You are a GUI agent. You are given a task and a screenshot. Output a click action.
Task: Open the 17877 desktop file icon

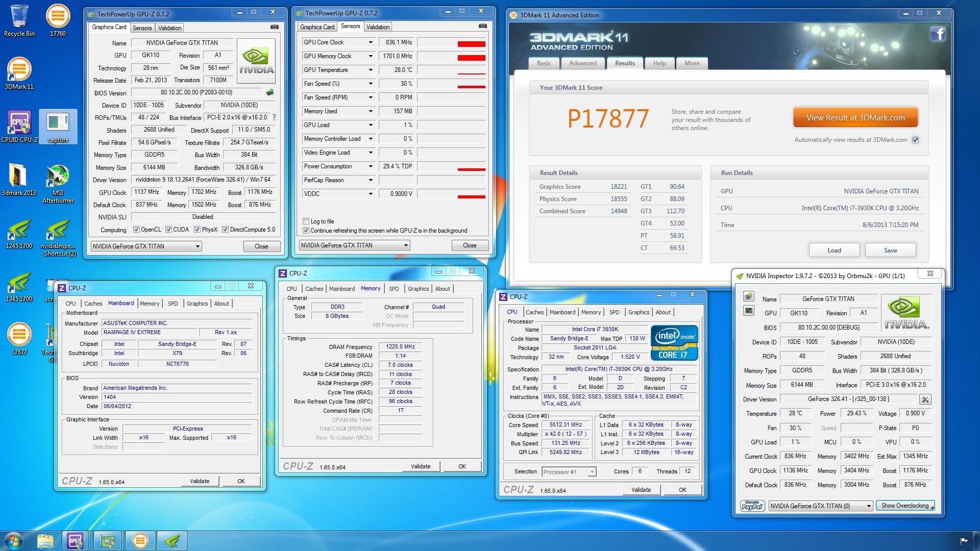coord(19,339)
